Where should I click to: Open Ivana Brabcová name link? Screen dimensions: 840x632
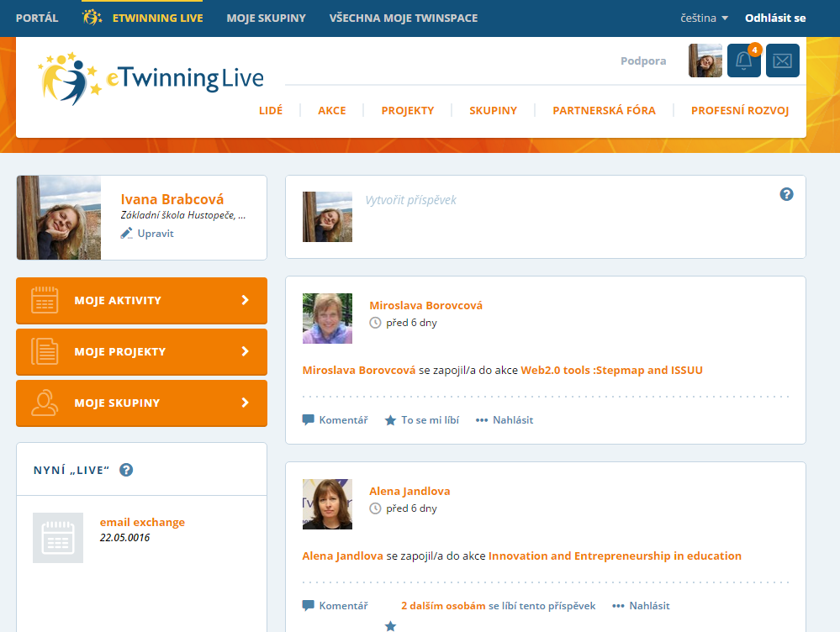(172, 199)
